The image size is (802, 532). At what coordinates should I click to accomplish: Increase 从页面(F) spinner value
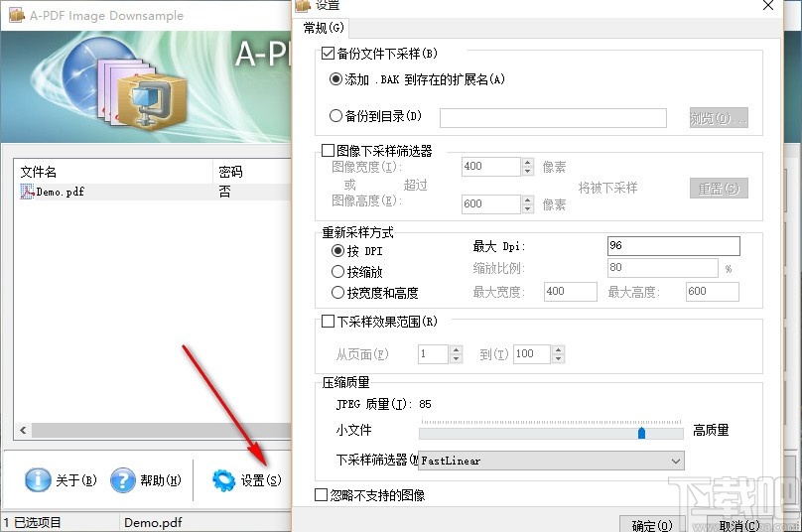point(457,349)
